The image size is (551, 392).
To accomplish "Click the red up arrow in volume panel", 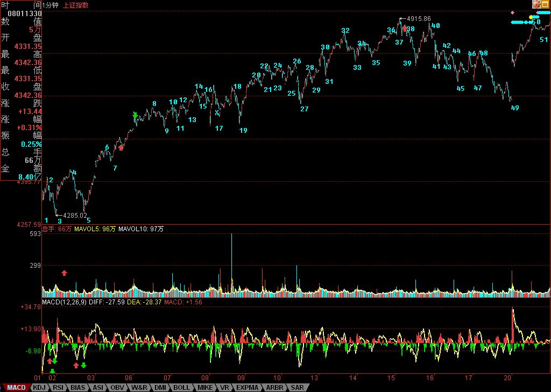I will click(x=64, y=273).
